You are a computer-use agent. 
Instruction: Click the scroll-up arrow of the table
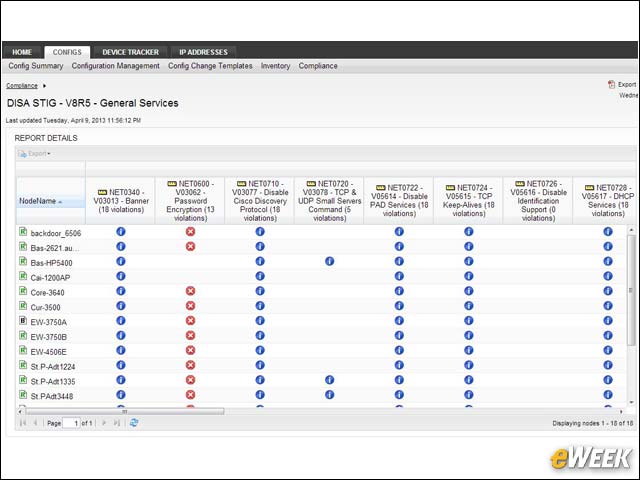(631, 230)
